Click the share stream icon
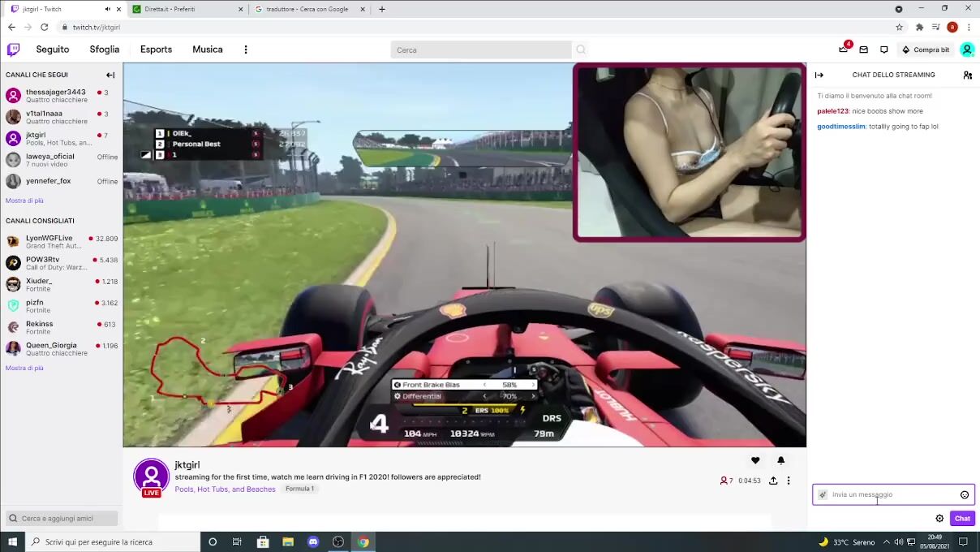This screenshot has height=552, width=980. tap(773, 481)
